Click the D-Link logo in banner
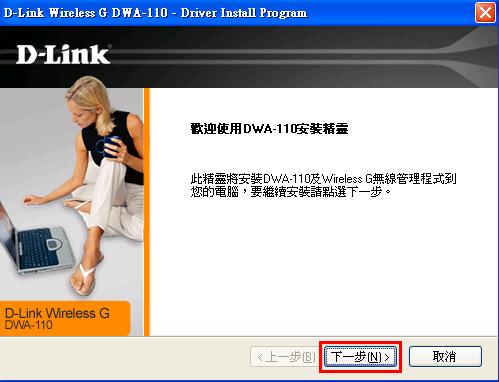499x382 pixels. (x=63, y=54)
